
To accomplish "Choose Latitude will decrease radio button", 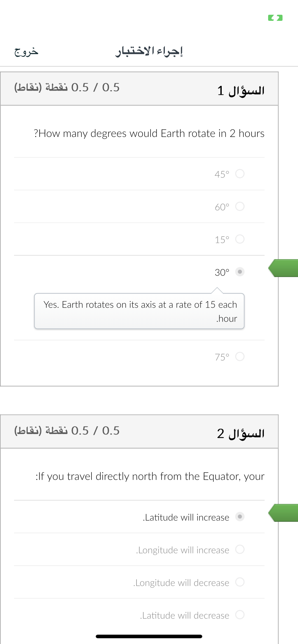I will pyautogui.click(x=240, y=615).
